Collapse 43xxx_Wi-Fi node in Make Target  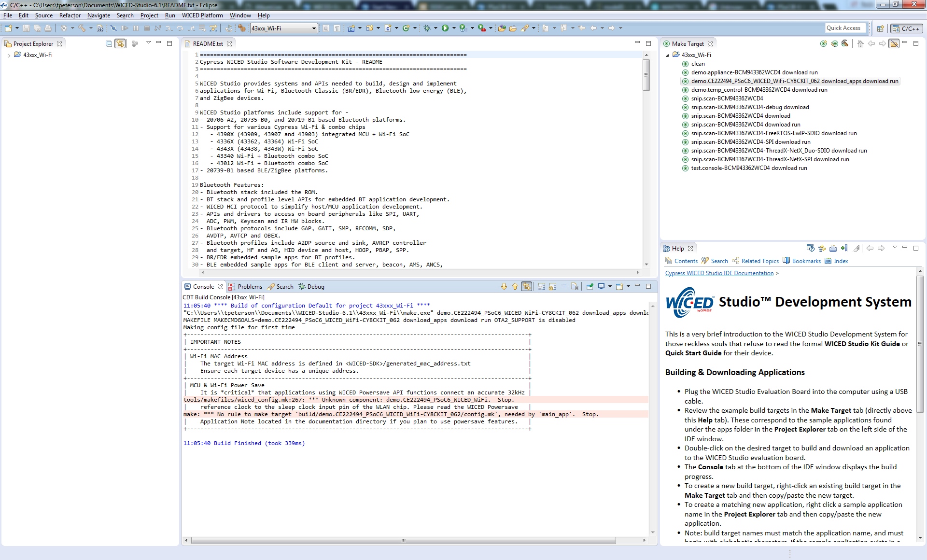[x=668, y=56]
